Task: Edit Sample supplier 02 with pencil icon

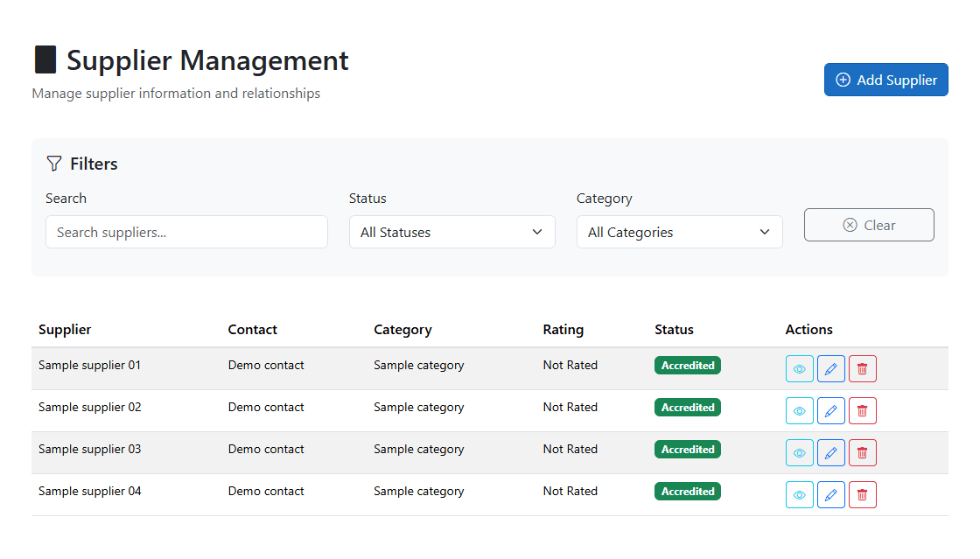Action: click(830, 411)
